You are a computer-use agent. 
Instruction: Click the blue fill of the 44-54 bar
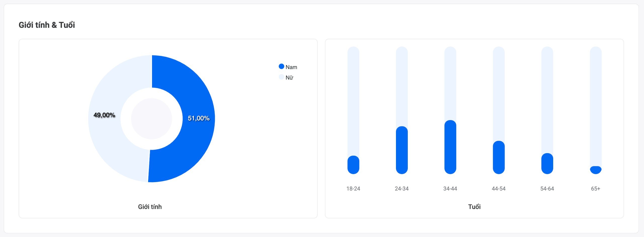point(499,157)
